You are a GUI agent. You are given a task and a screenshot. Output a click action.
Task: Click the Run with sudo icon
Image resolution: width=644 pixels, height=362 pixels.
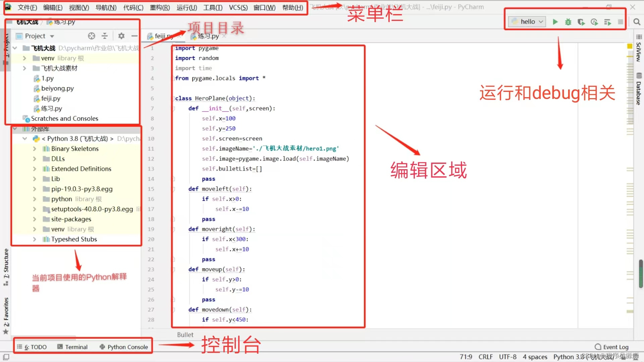[581, 21]
